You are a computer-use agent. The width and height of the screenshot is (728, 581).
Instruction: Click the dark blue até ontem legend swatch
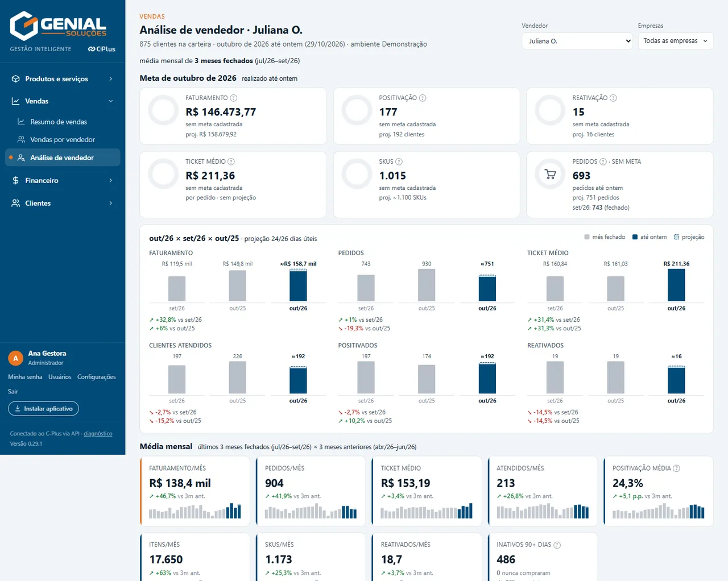pyautogui.click(x=635, y=237)
